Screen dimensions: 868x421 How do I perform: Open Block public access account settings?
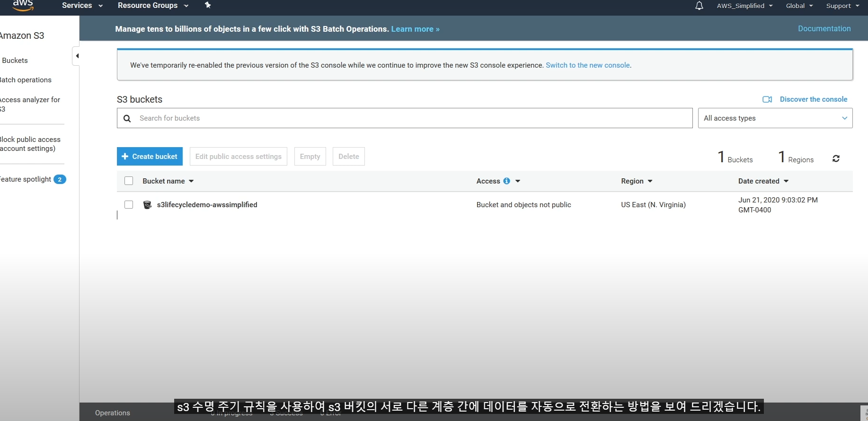tap(30, 144)
